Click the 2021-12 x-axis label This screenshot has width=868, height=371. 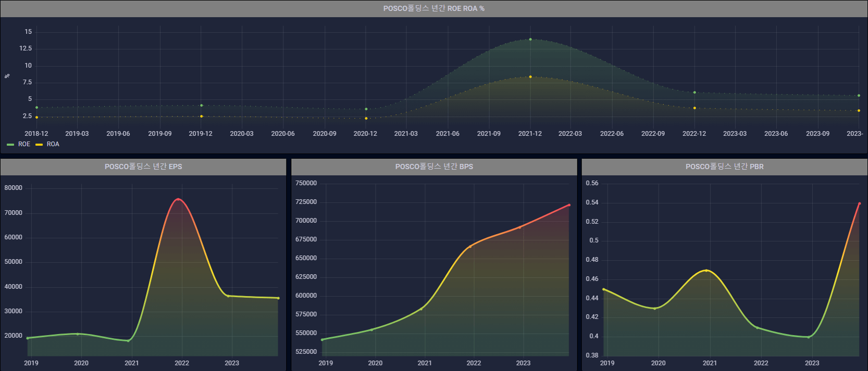pyautogui.click(x=530, y=134)
